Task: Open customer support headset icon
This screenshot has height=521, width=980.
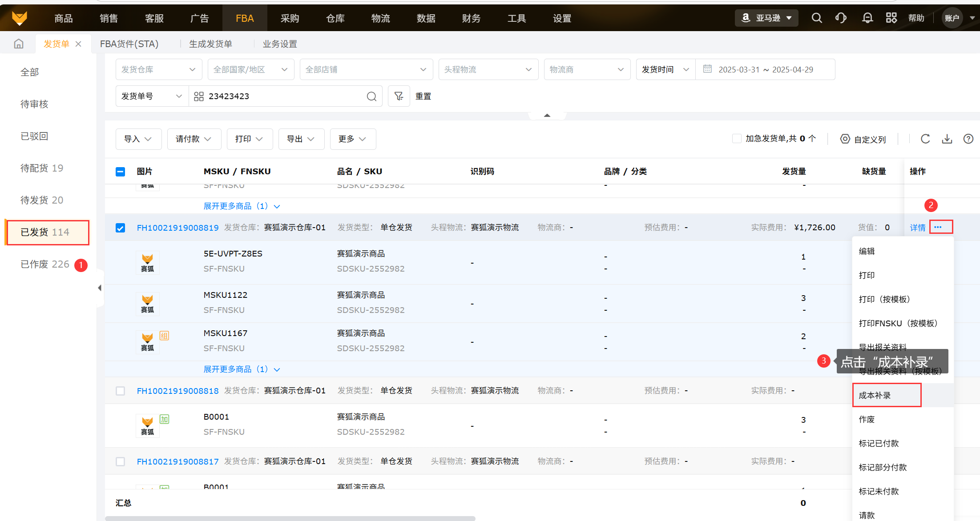Action: coord(841,18)
